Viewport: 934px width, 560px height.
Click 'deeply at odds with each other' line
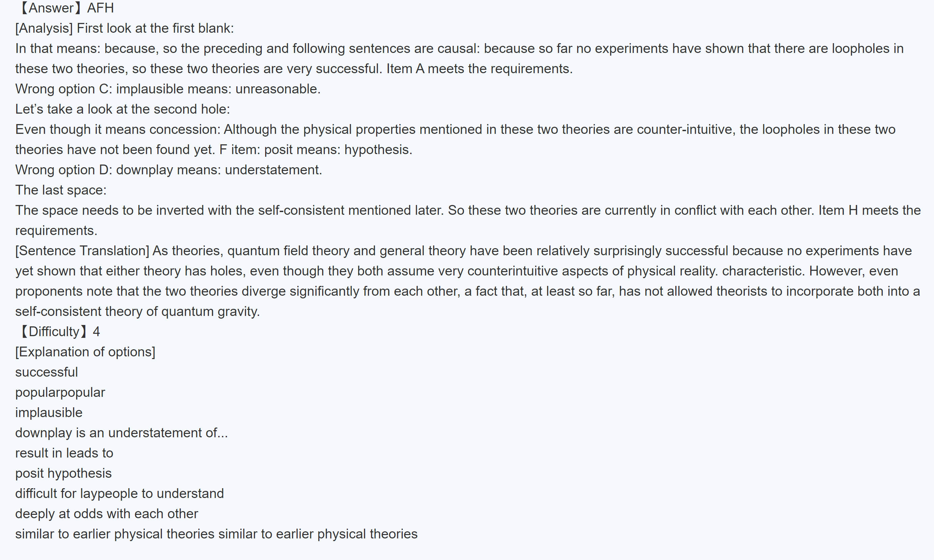tap(107, 514)
